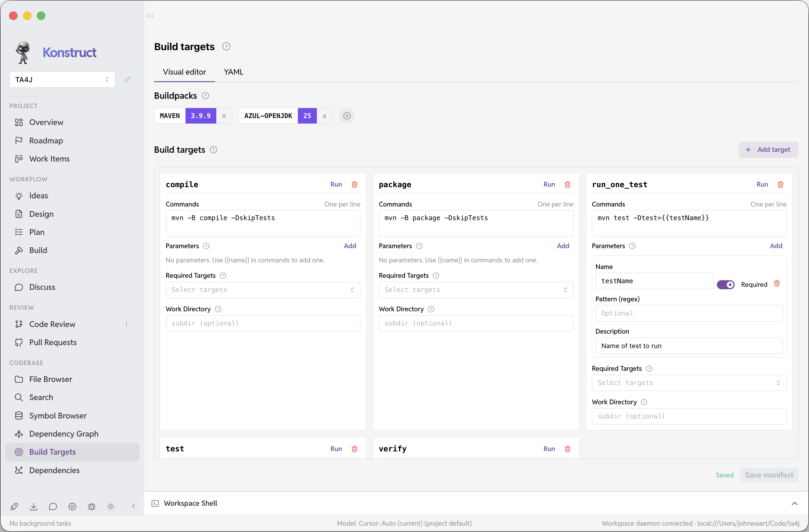Collapse the sidebar with chevron icon
The height and width of the screenshot is (532, 809).
point(134,507)
